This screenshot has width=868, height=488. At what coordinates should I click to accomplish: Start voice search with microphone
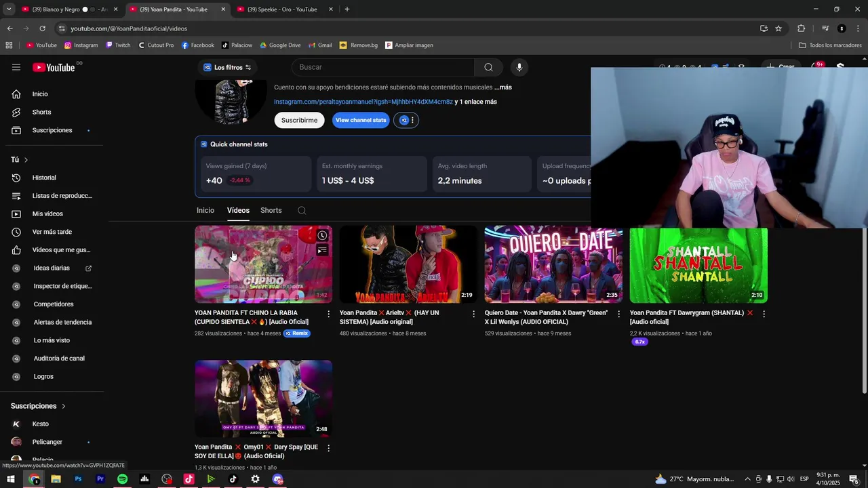pos(519,67)
